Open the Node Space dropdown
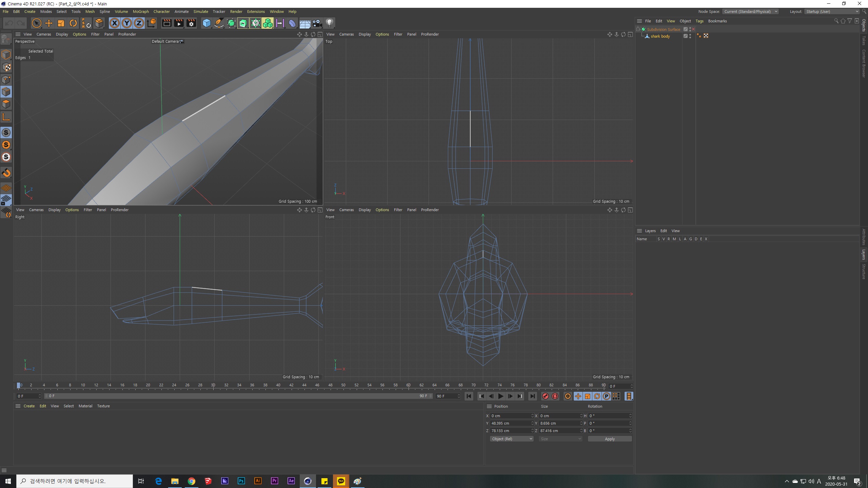The height and width of the screenshot is (488, 868). tap(750, 12)
